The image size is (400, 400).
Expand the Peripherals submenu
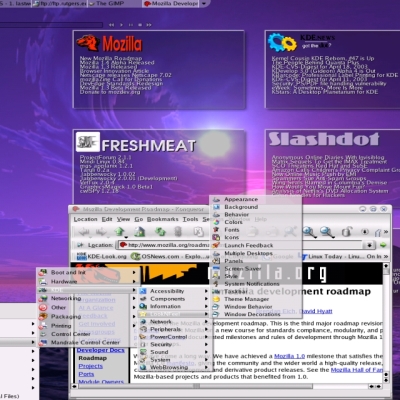174,329
